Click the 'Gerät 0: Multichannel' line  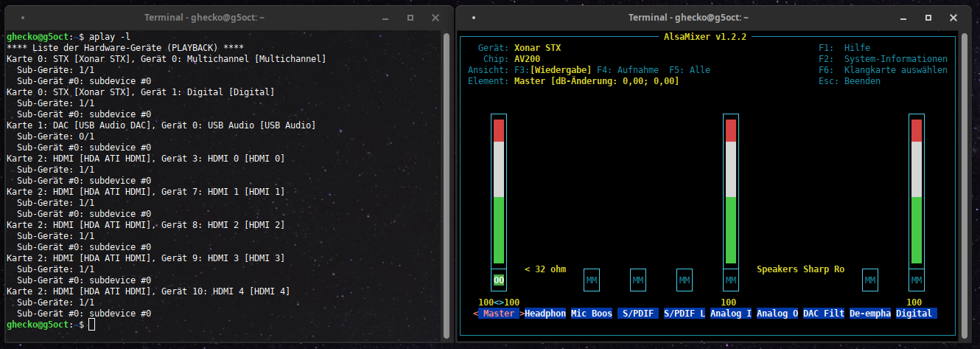[x=166, y=59]
